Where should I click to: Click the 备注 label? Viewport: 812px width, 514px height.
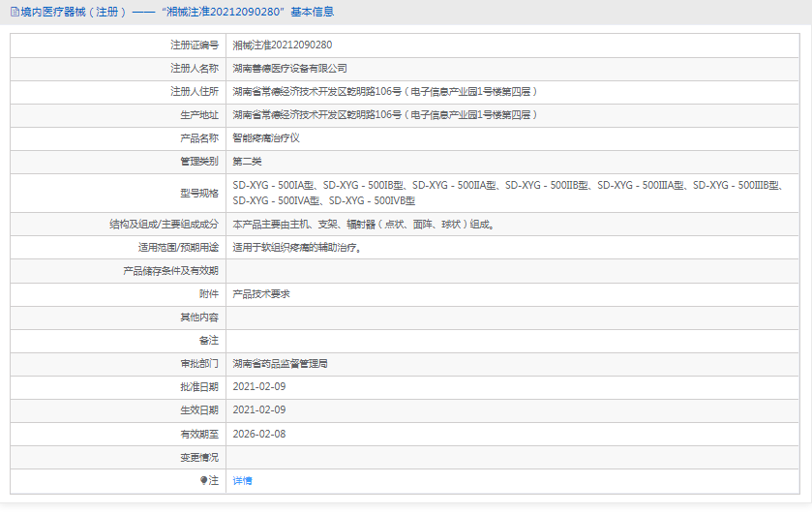pos(209,341)
